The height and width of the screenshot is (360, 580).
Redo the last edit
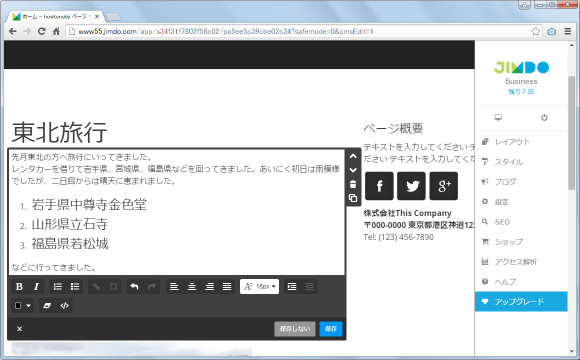[152, 287]
